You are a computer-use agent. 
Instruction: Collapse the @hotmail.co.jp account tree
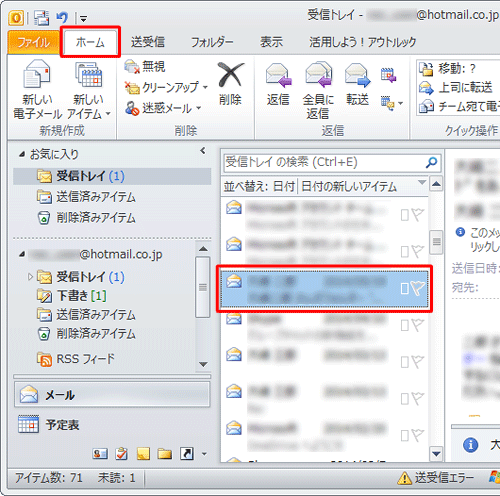22,255
